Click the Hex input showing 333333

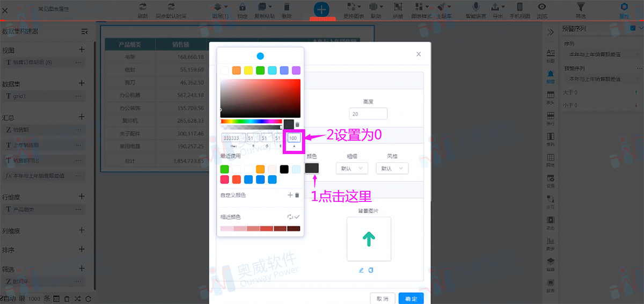pyautogui.click(x=233, y=138)
